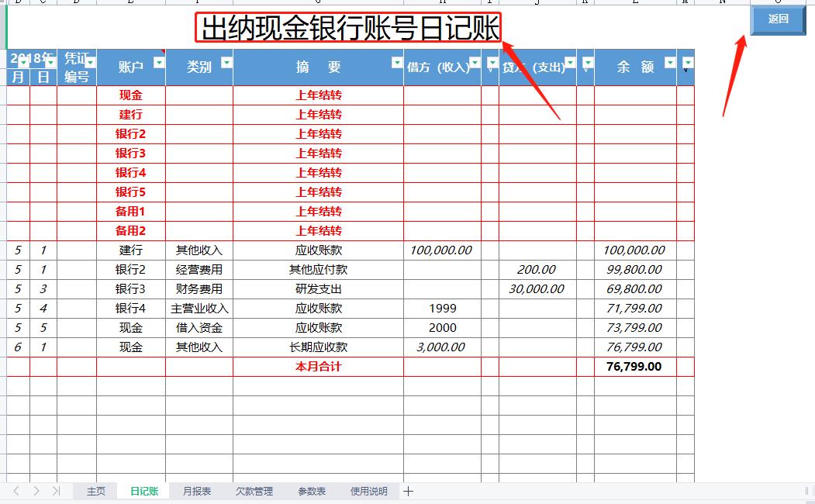Open the 账户 column filter dropdown
The width and height of the screenshot is (815, 504).
tap(157, 61)
